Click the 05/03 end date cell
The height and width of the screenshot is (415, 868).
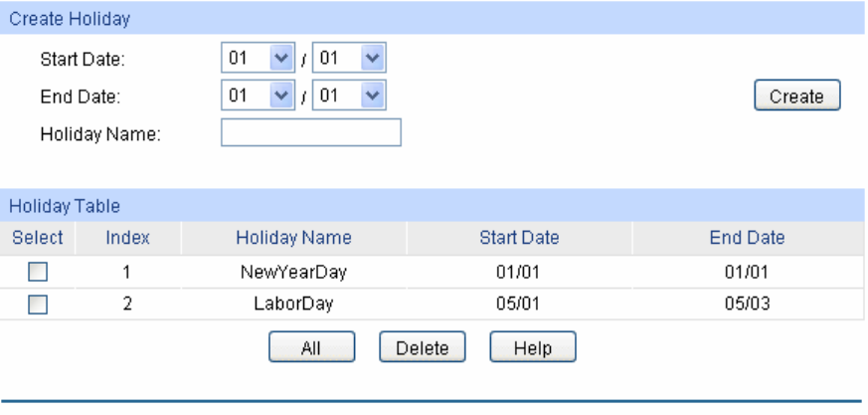(747, 305)
